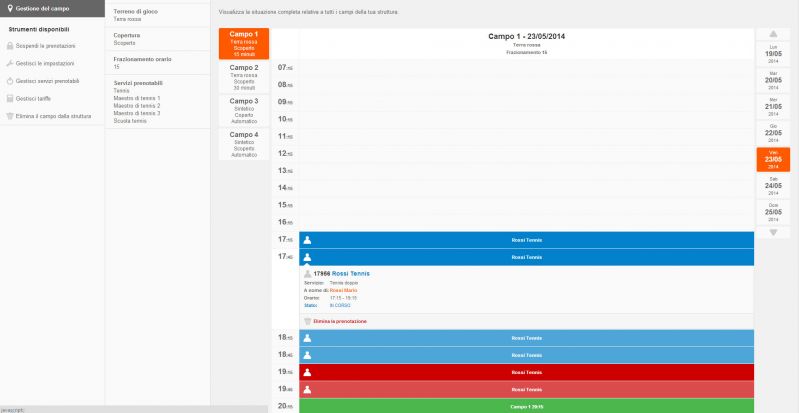Select Campo 4 from the court list
799x413 pixels.
244,144
